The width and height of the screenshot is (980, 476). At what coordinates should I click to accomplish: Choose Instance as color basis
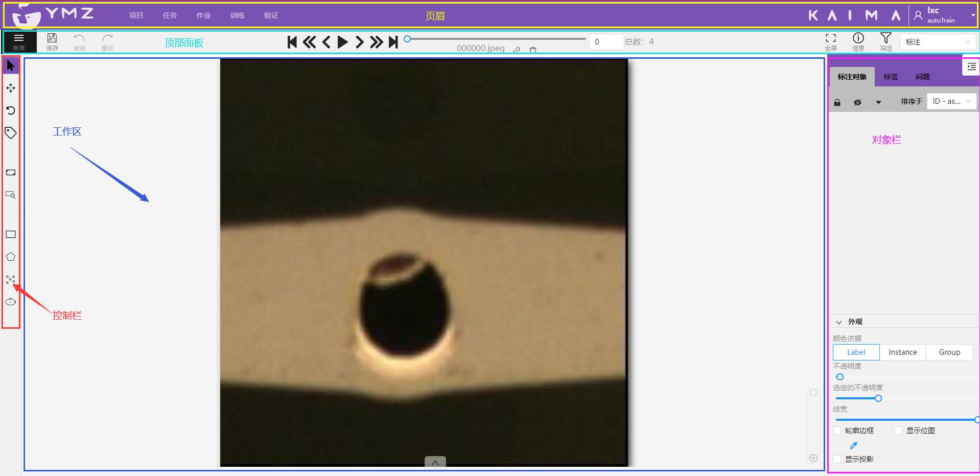click(902, 352)
